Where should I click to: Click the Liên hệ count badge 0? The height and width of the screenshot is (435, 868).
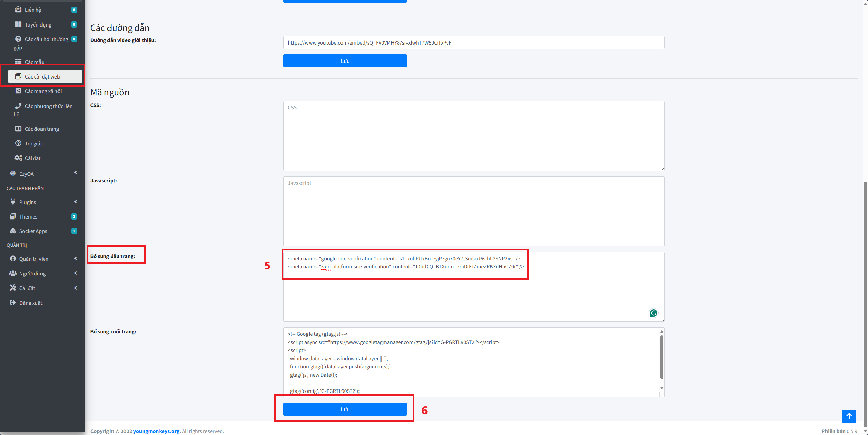pos(74,10)
